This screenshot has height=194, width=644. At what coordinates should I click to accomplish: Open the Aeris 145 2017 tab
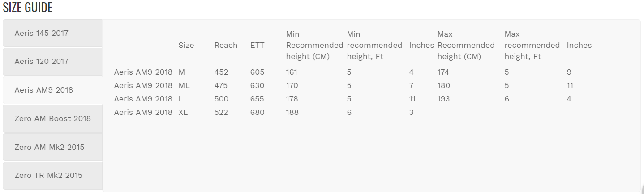tap(41, 33)
